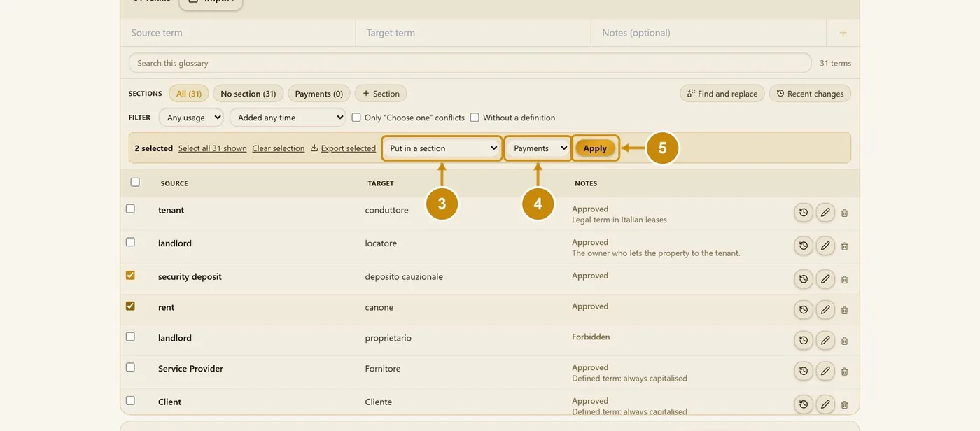Click the plus icon to add the new term

843,33
